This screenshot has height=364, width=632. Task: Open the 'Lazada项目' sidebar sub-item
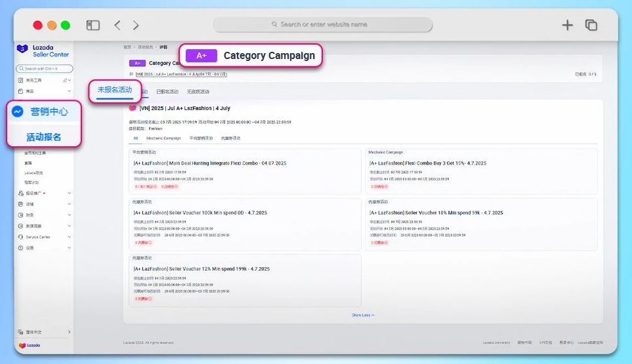33,172
